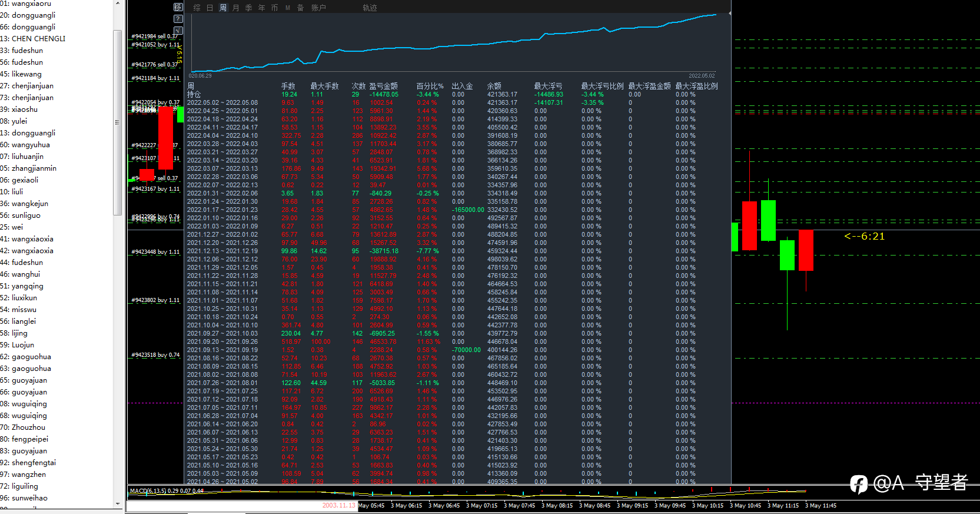Select account 05: zhangjianmin
Viewport: 980px width, 514px height.
pos(28,168)
